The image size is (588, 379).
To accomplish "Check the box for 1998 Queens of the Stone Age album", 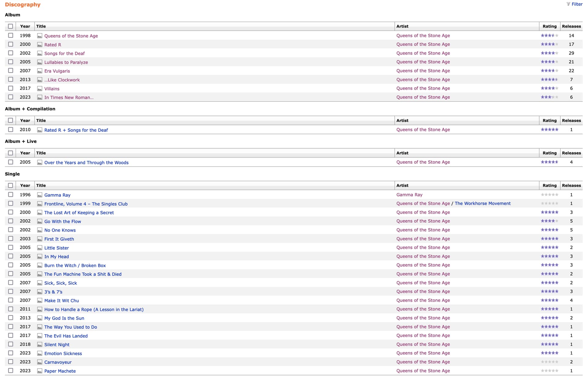I will pyautogui.click(x=11, y=36).
